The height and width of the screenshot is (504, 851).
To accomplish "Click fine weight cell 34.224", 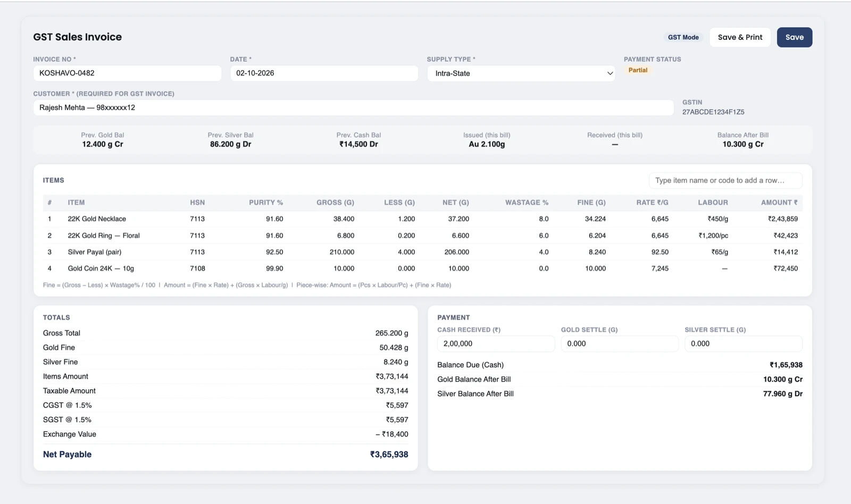I will [x=595, y=219].
